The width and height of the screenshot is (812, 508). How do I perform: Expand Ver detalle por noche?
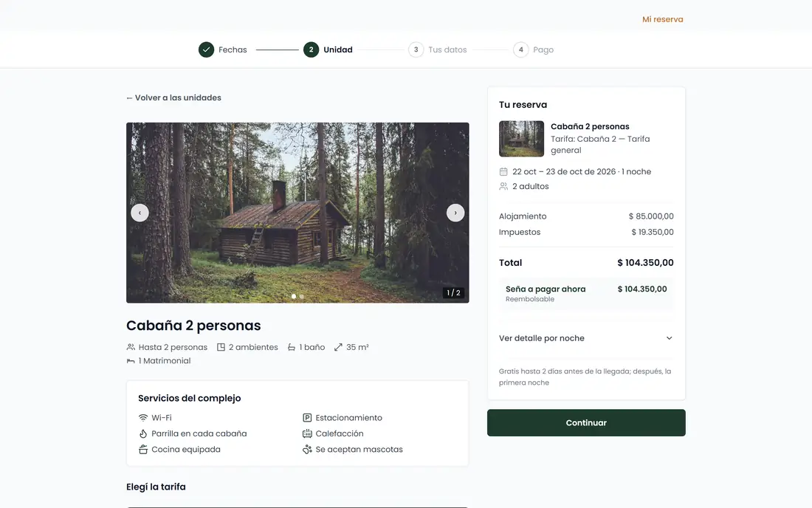[586, 338]
